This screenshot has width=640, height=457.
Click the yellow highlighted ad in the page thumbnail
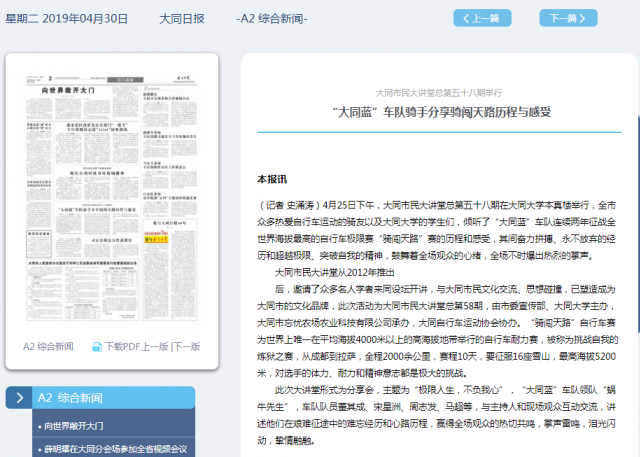point(156,237)
